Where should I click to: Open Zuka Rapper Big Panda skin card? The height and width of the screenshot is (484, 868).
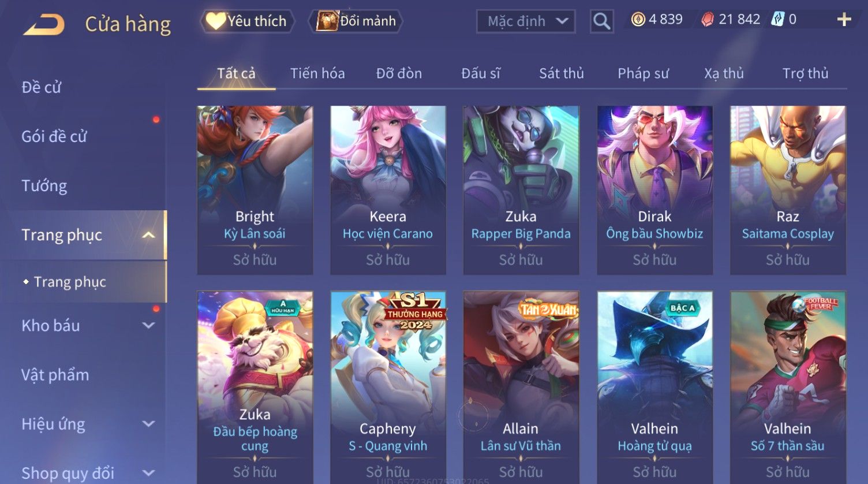pos(521,190)
